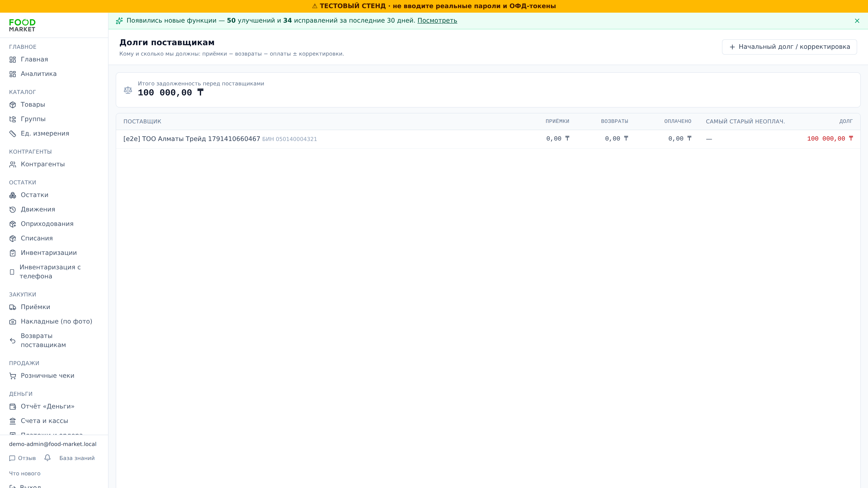
Task: Click the Что нового link
Action: (25, 474)
